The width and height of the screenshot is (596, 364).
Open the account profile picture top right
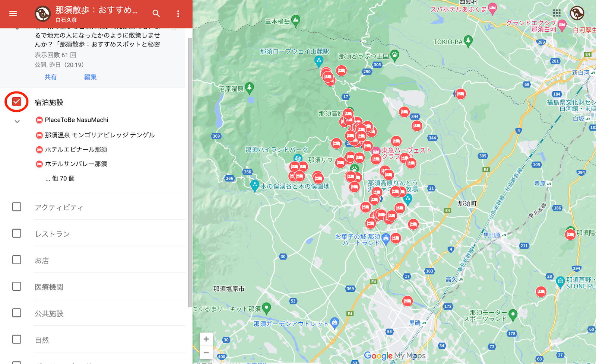[x=577, y=13]
